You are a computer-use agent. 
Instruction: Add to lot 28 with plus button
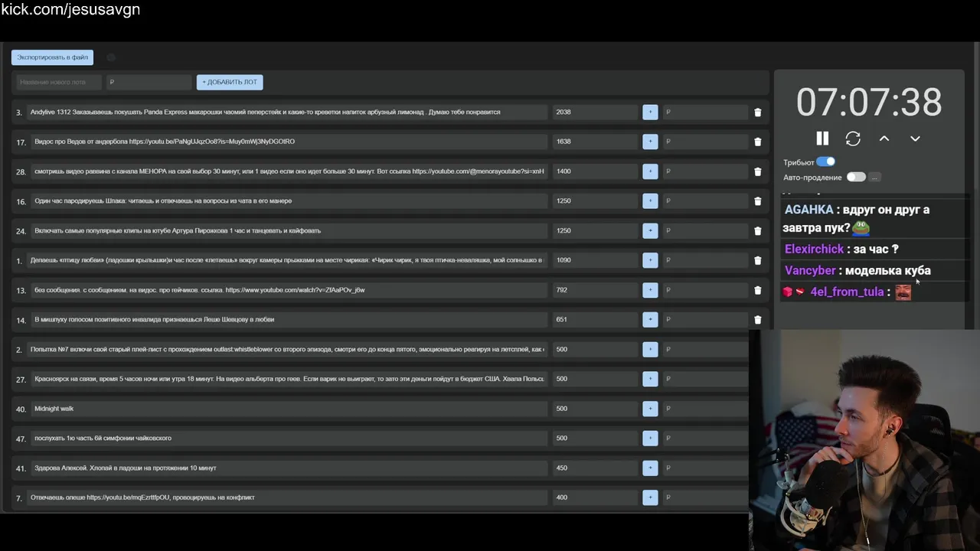coord(650,171)
